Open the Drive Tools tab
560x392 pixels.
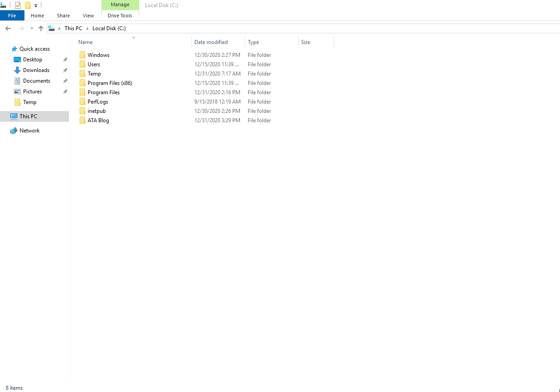[x=120, y=15]
